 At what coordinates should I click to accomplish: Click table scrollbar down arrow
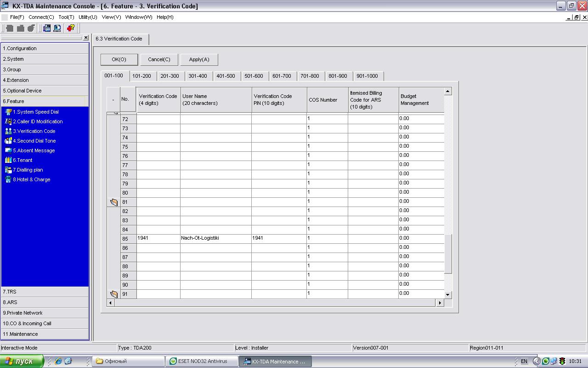448,294
